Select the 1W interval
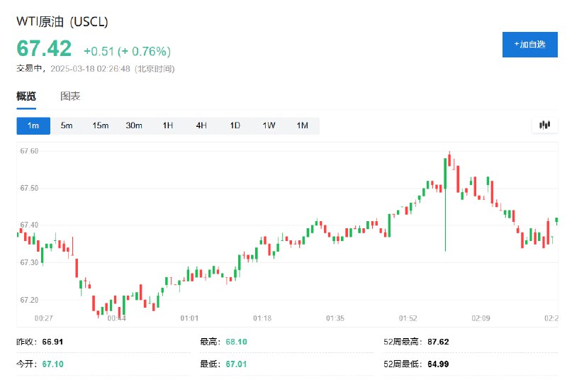This screenshot has width=567, height=392. (x=269, y=125)
